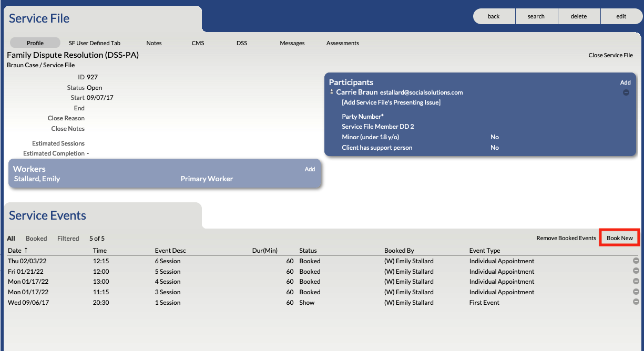Image resolution: width=644 pixels, height=351 pixels.
Task: Click the icon beside Carrie Braun's name
Action: (x=331, y=92)
